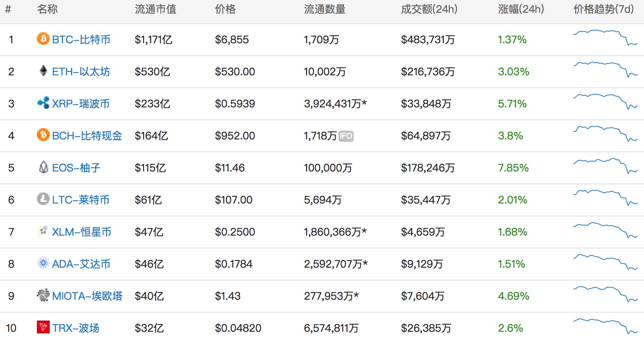Sort by 价格 column header
The width and height of the screenshot is (644, 343).
[225, 9]
